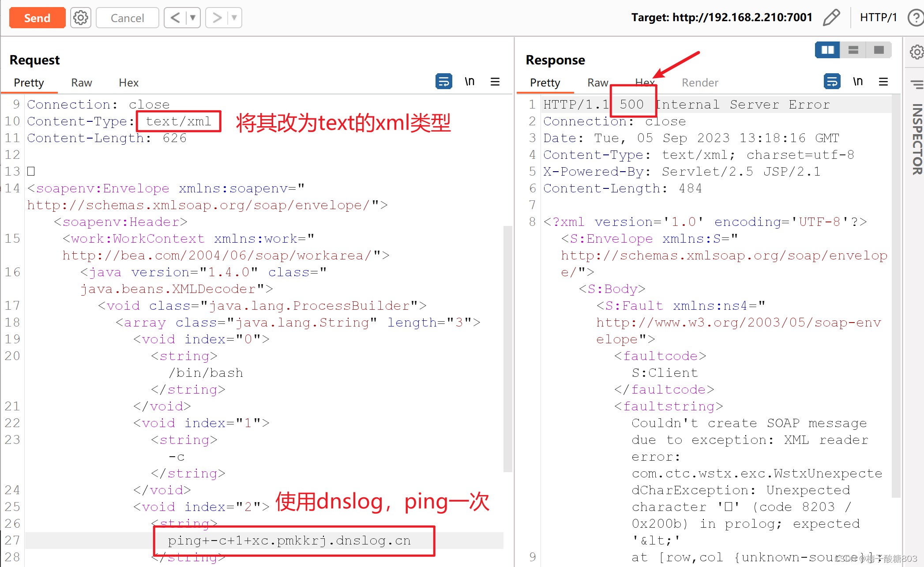Open the HTTP/1 protocol version dropdown
The height and width of the screenshot is (567, 924).
(x=878, y=18)
